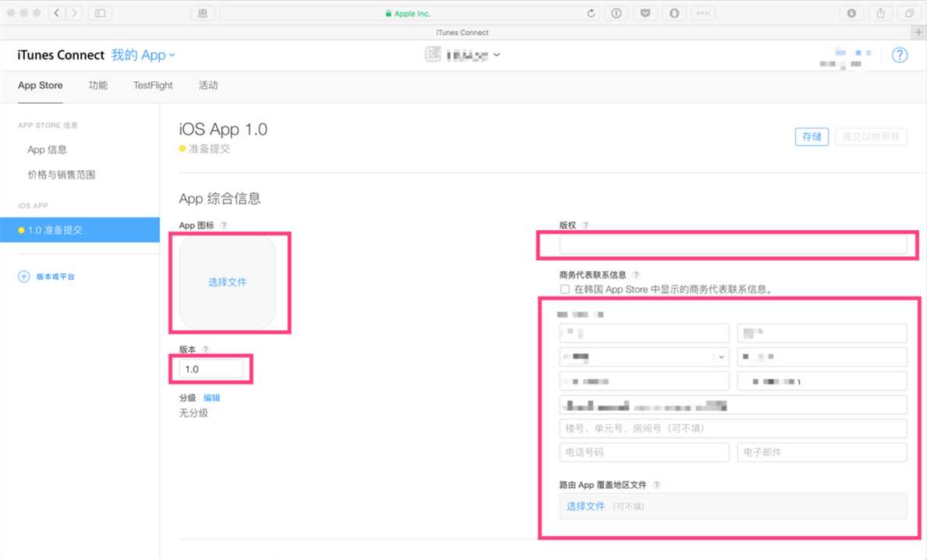Open the downloads icon in Safari toolbar
This screenshot has width=927, height=560.
click(x=851, y=13)
